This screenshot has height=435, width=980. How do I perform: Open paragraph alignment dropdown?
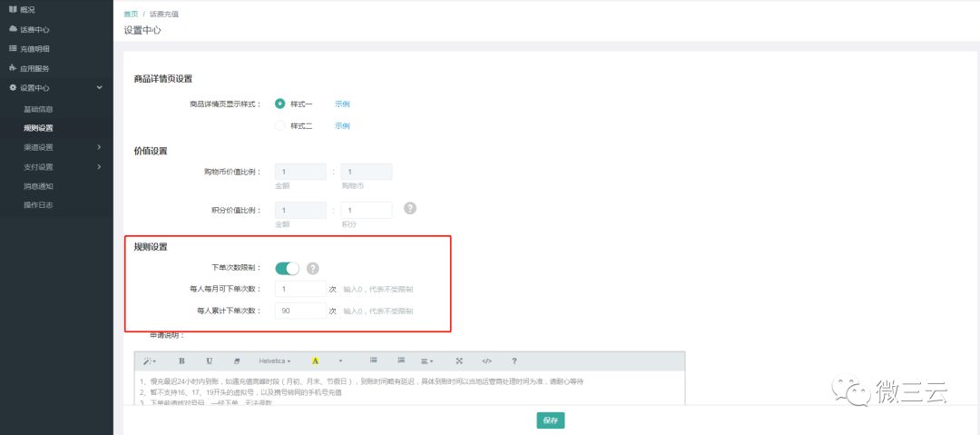click(x=427, y=361)
